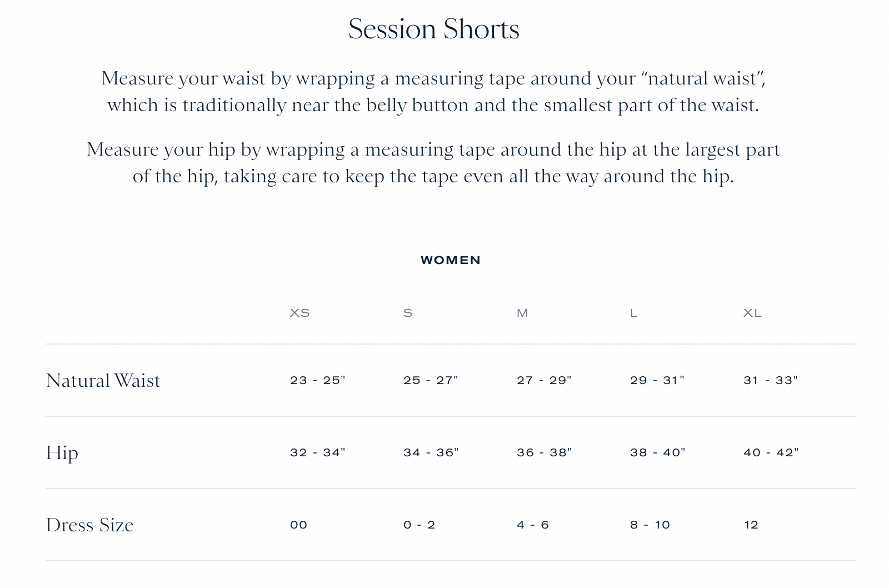The width and height of the screenshot is (889, 588).
Task: Click the XS waist value 23 - 25"
Action: click(x=318, y=380)
